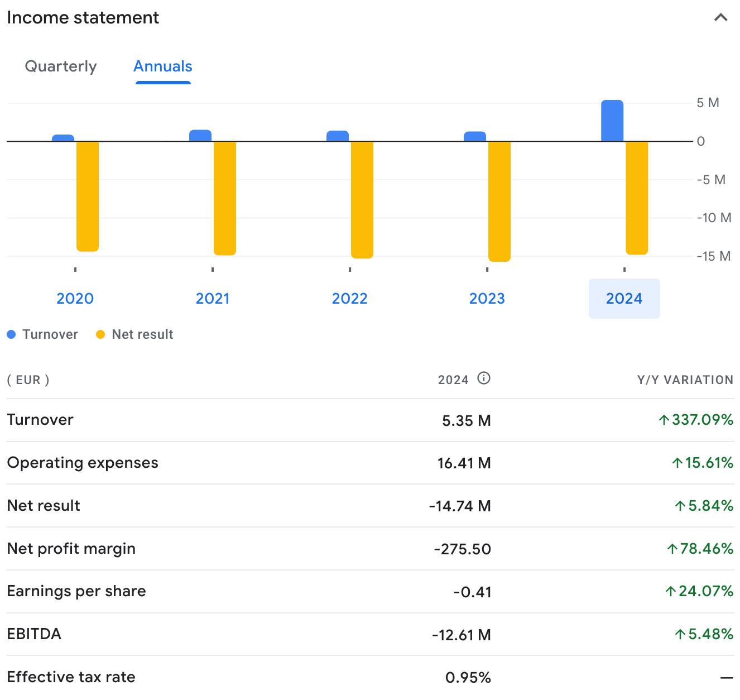Switch to the Quarterly tab
Viewport: 740px width, 700px height.
tap(61, 66)
